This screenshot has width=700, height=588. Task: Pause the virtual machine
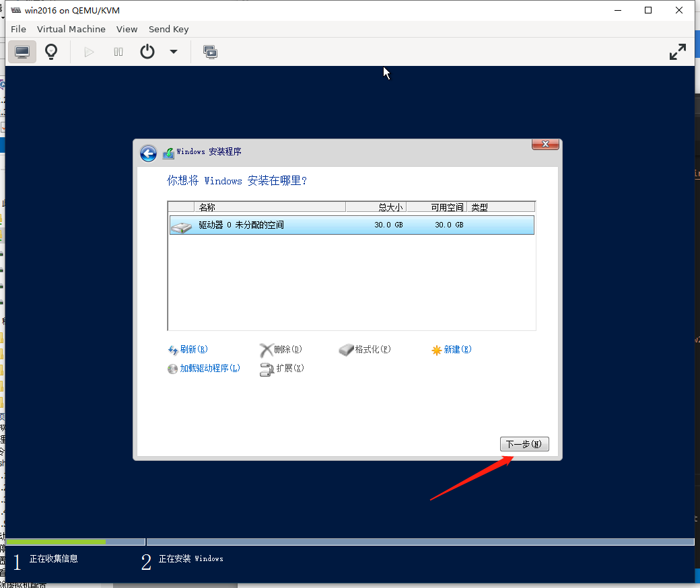(118, 52)
